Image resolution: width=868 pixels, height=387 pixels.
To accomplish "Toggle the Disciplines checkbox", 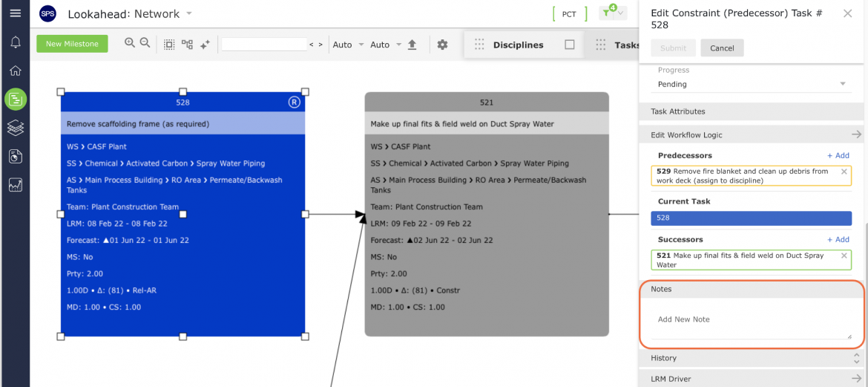I will tap(570, 45).
